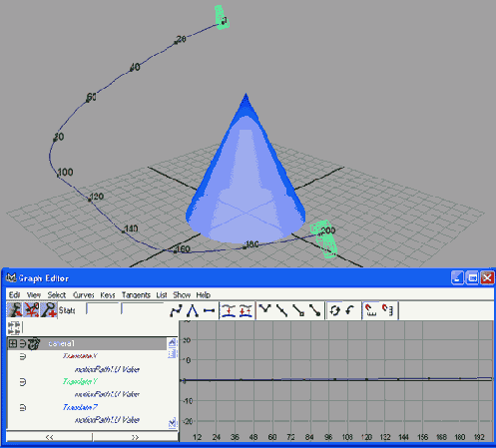
Task: Expand the camera1 node with plus box
Action: coord(13,343)
